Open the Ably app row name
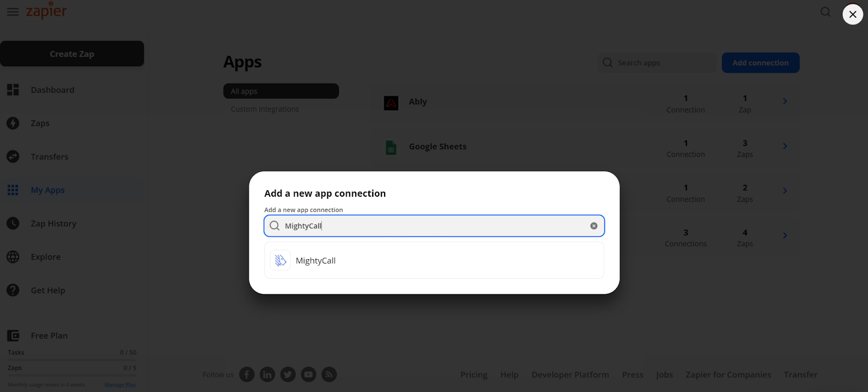Image resolution: width=868 pixels, height=392 pixels. [418, 101]
